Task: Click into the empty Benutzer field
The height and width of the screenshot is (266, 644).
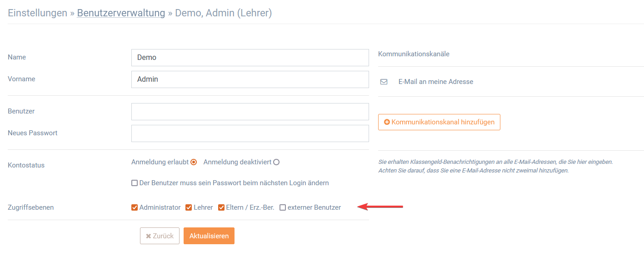Action: click(x=250, y=112)
